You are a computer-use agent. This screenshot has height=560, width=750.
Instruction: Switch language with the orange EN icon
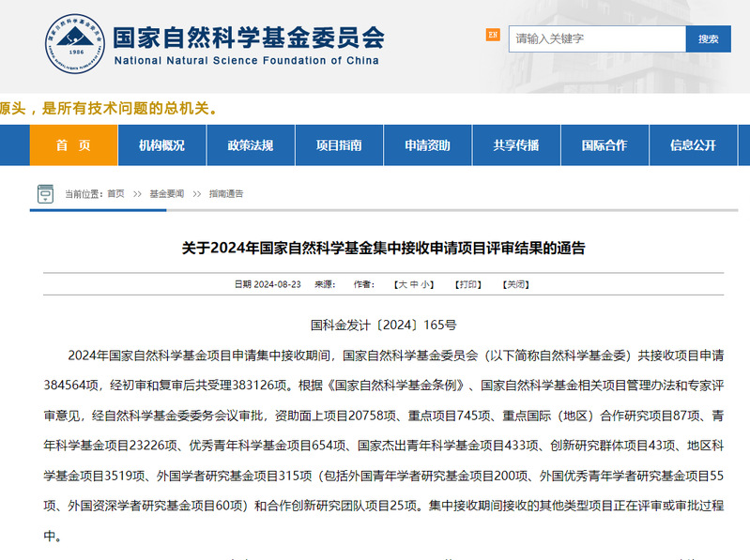pos(493,35)
